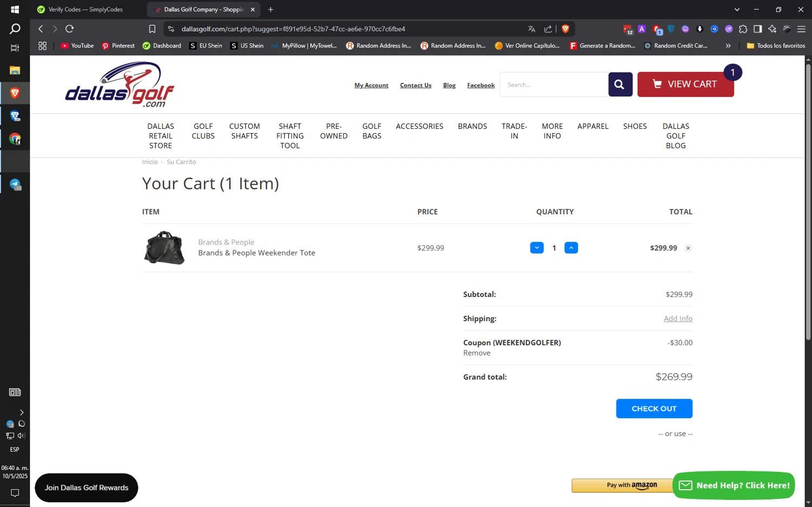Click the CHECK OUT button
Image resolution: width=812 pixels, height=507 pixels.
(654, 409)
